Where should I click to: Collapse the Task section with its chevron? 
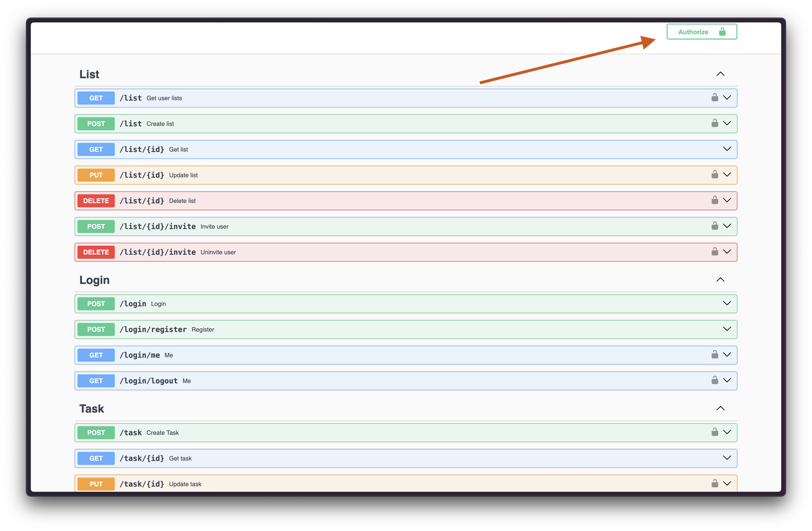point(720,408)
